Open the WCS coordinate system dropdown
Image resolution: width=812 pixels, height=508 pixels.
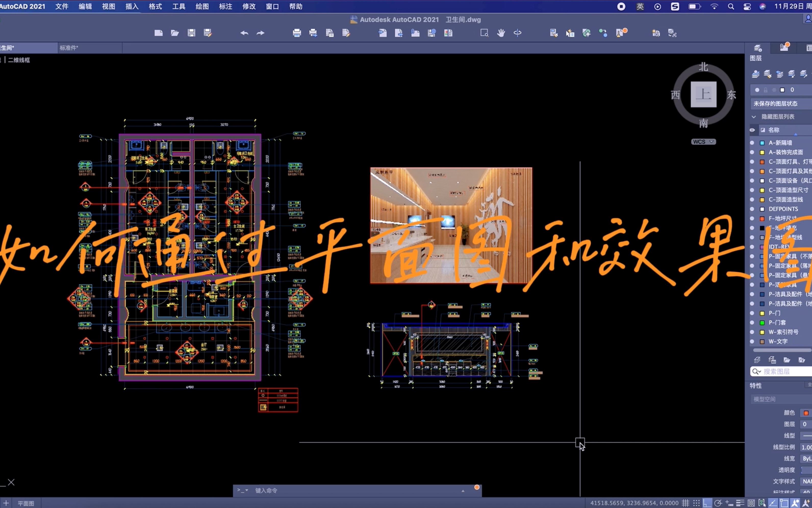pyautogui.click(x=704, y=142)
